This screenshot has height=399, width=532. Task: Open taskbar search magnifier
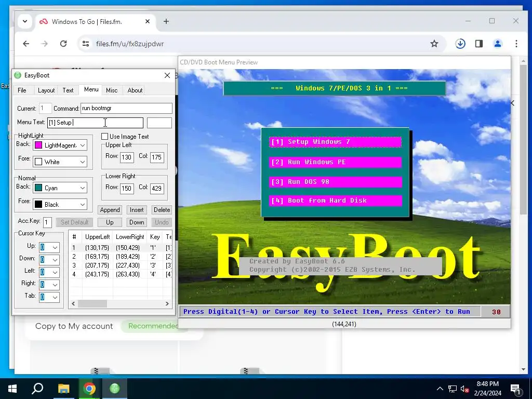tap(37, 389)
